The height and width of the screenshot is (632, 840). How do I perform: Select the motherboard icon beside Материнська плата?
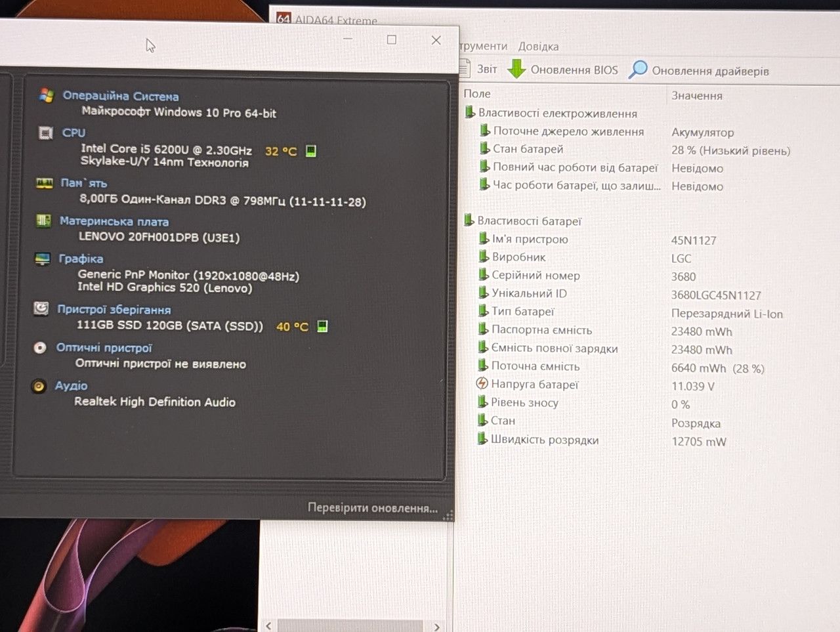coord(43,221)
